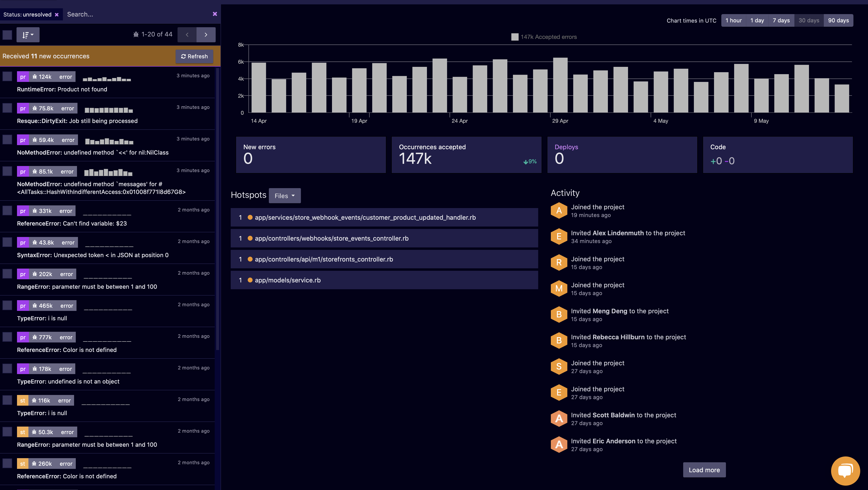Viewport: 868px width, 490px height.
Task: Click the Load more button under Activity
Action: pos(704,469)
